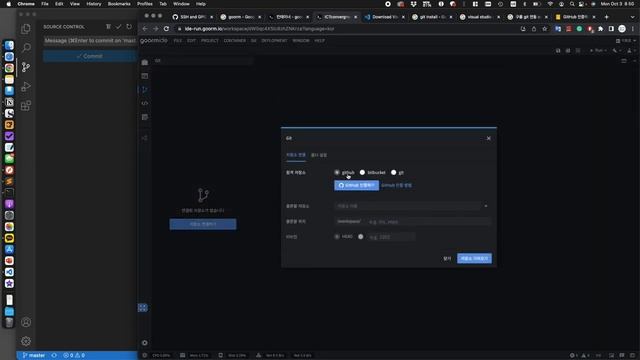640x360 pixels.
Task: Switch to first tab in Git dialog
Action: (296, 156)
